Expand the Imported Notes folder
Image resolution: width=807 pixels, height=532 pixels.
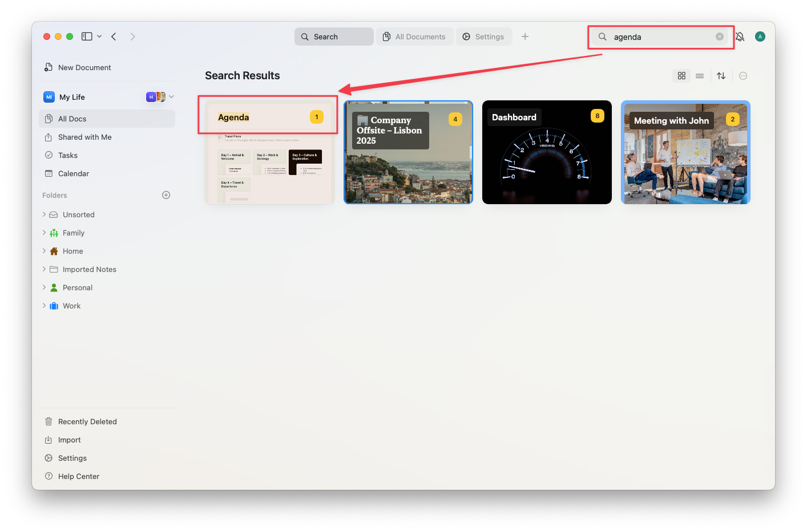click(44, 269)
